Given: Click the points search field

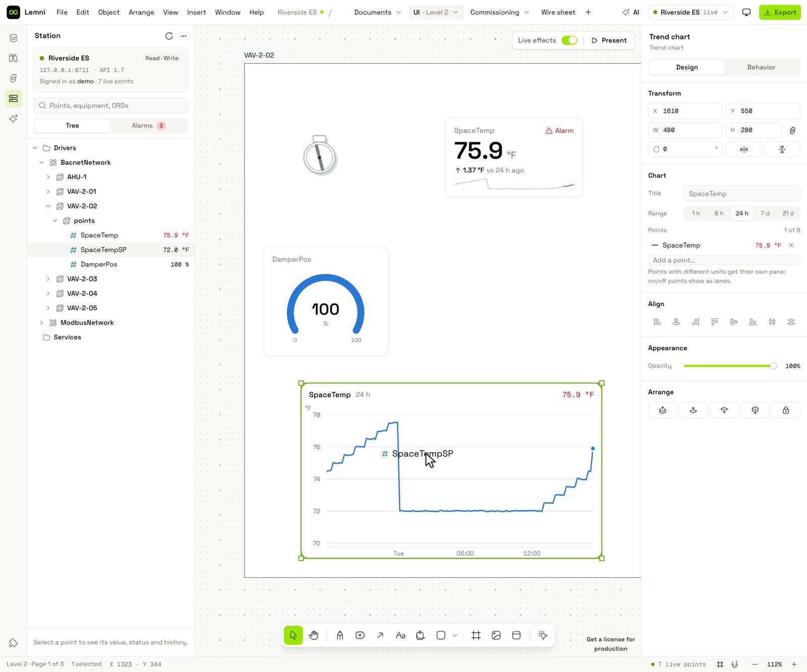Looking at the screenshot, I should coord(111,105).
